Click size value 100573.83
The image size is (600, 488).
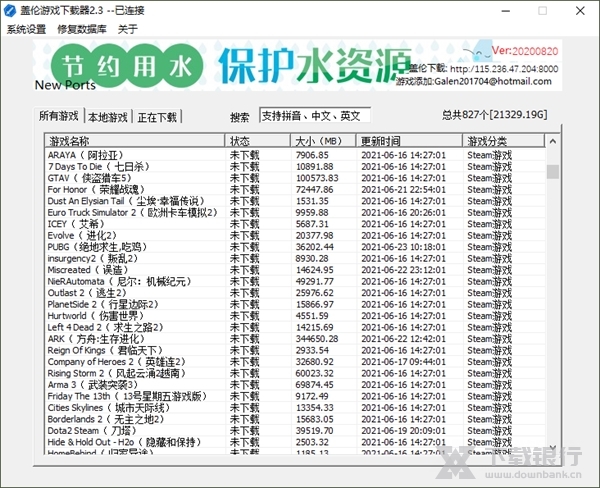(317, 178)
